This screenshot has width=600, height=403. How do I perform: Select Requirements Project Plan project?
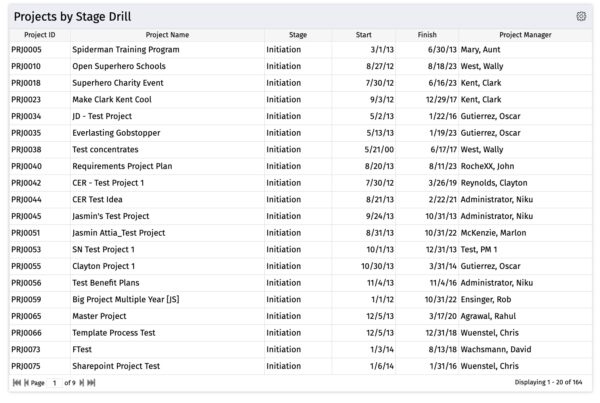tap(122, 166)
